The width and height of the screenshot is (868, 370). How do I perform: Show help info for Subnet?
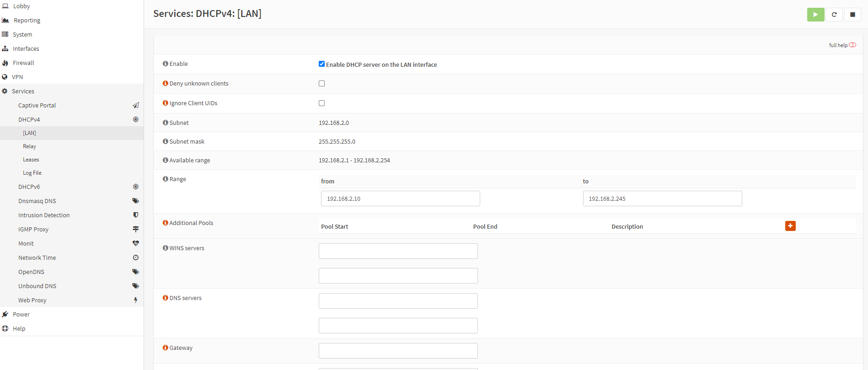(x=166, y=123)
